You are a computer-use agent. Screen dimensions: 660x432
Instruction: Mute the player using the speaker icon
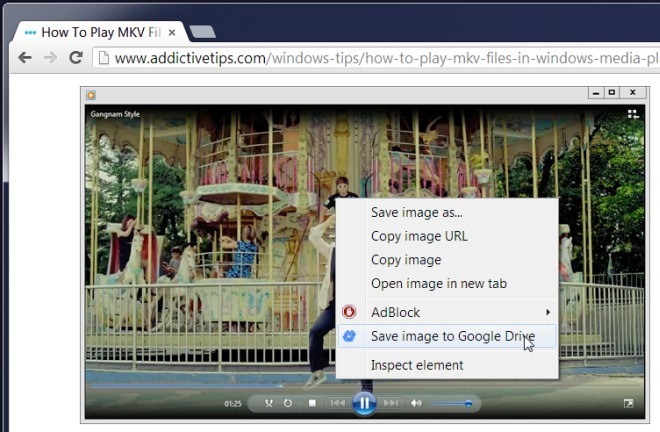[x=417, y=403]
